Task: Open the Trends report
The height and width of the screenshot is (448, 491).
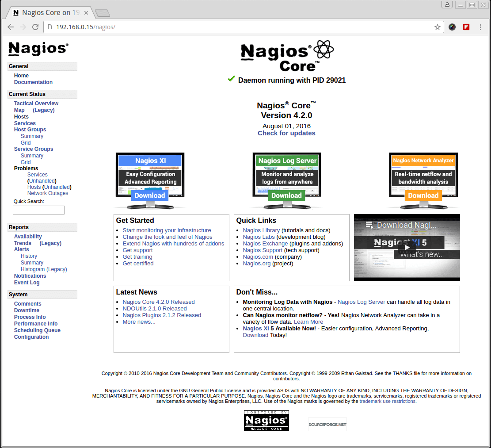Action: (23, 243)
